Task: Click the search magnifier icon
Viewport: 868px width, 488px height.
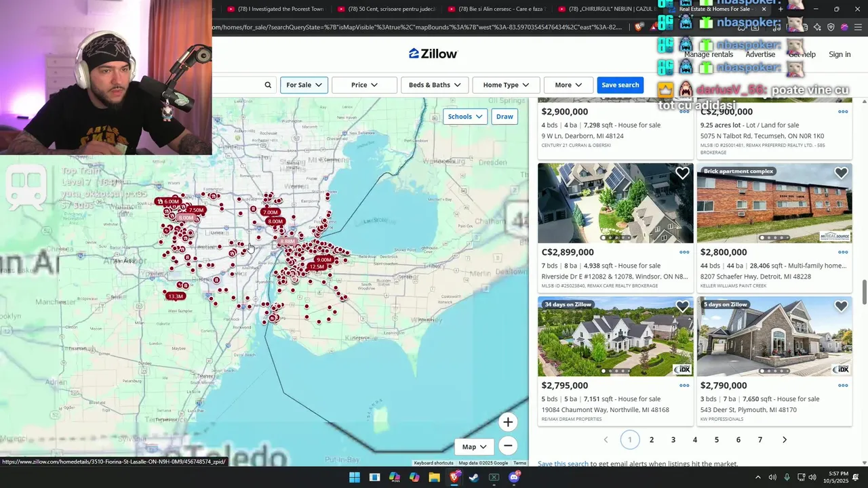Action: (268, 85)
